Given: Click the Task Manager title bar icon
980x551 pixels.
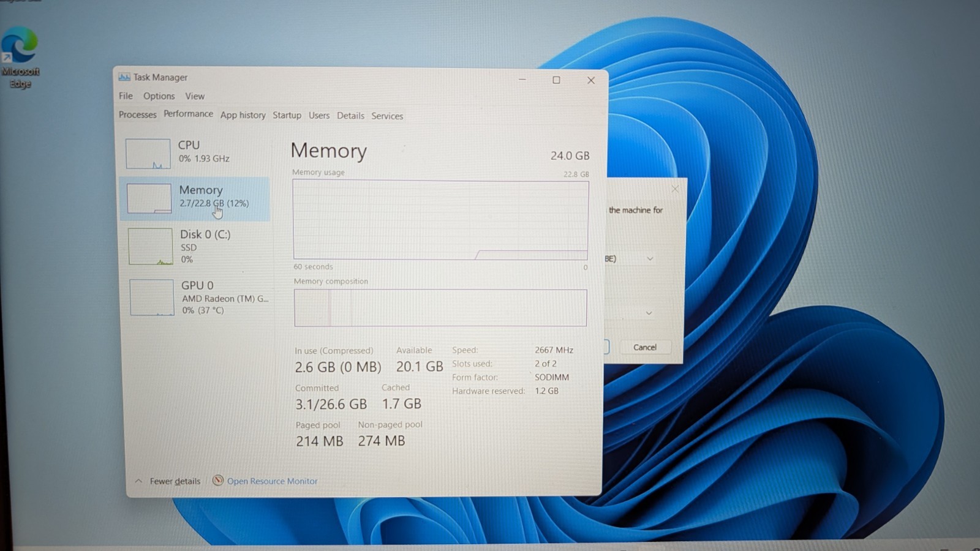Looking at the screenshot, I should tap(124, 77).
